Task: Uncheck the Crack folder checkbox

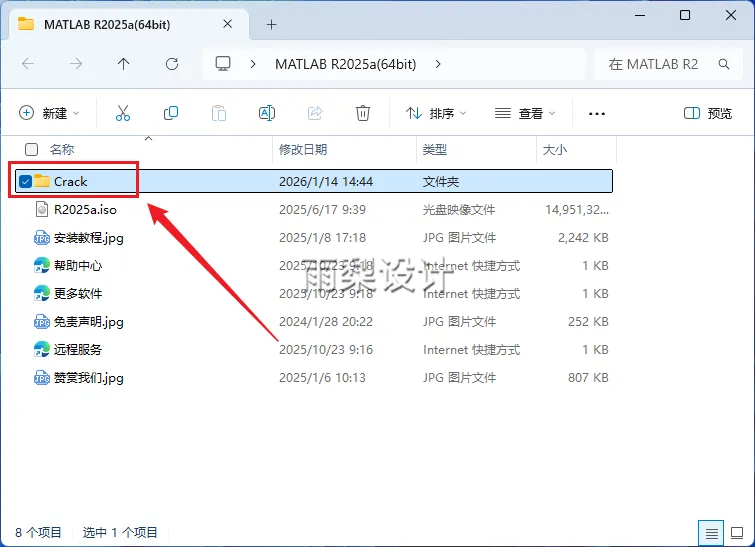Action: 25,182
